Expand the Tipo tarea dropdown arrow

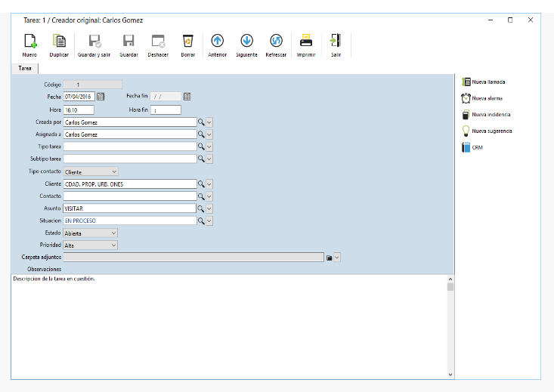pos(209,147)
